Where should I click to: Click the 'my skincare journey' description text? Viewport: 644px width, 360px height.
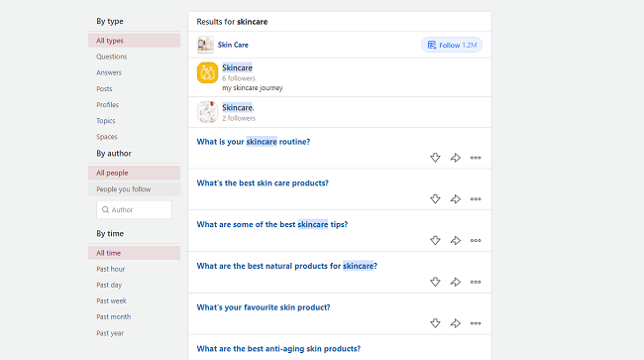[x=253, y=88]
